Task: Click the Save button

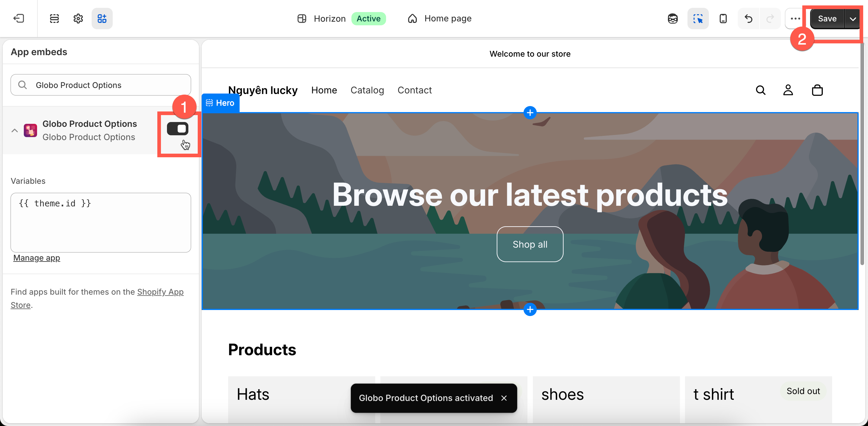Action: (x=827, y=18)
